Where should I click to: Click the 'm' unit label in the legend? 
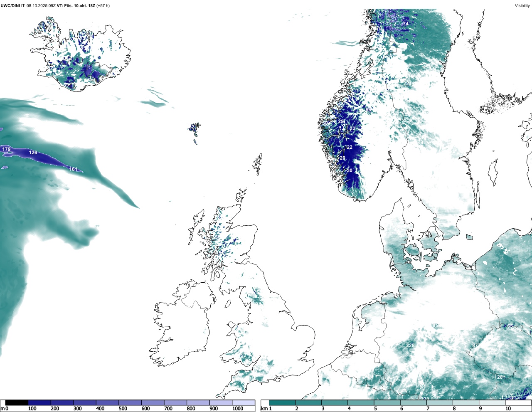2,409
